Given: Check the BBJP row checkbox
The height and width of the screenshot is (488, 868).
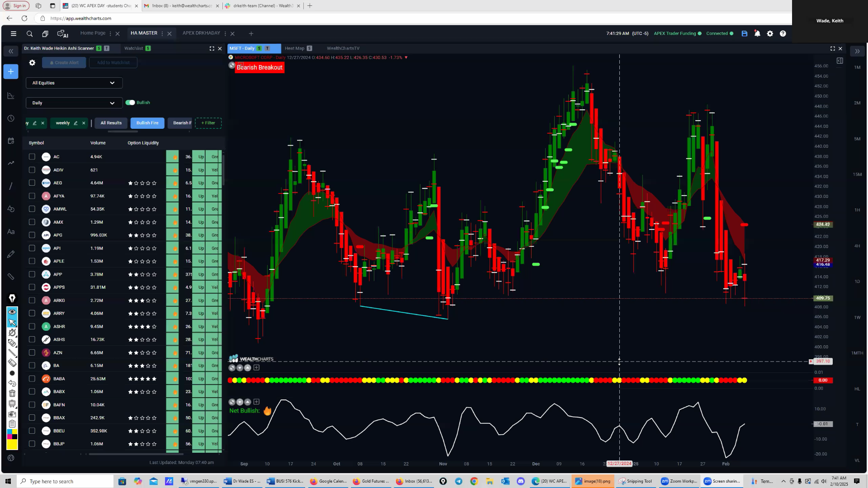Looking at the screenshot, I should [x=32, y=444].
